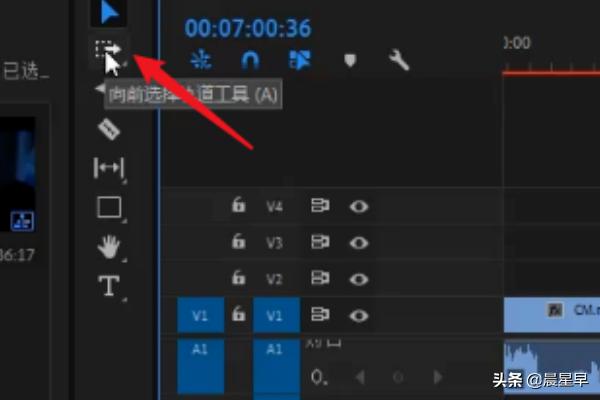The height and width of the screenshot is (400, 600).
Task: Toggle lock on track V3
Action: (238, 241)
